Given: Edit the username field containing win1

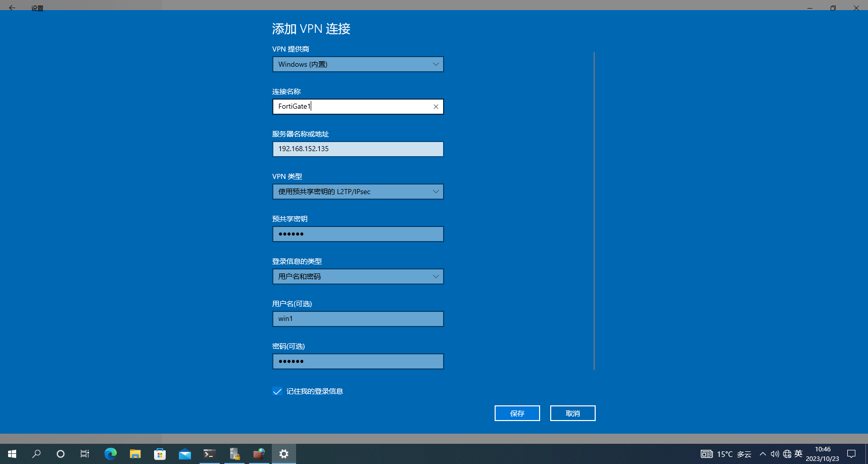Looking at the screenshot, I should [358, 319].
